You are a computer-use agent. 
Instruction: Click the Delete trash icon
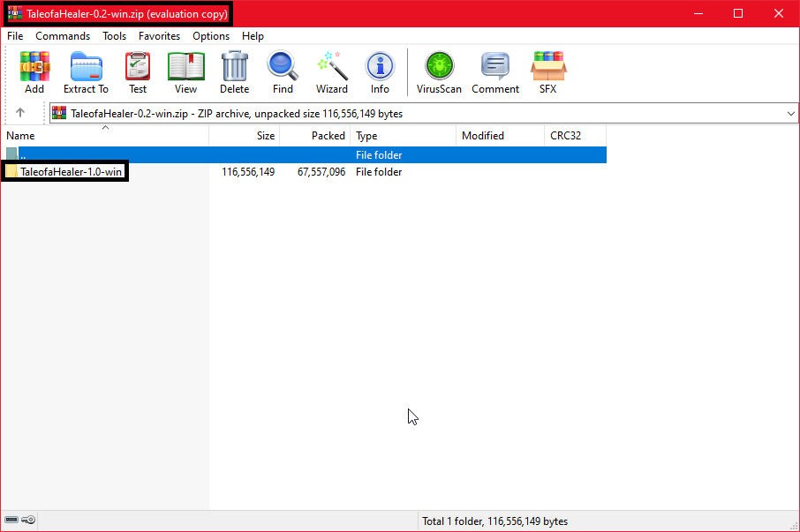[234, 72]
